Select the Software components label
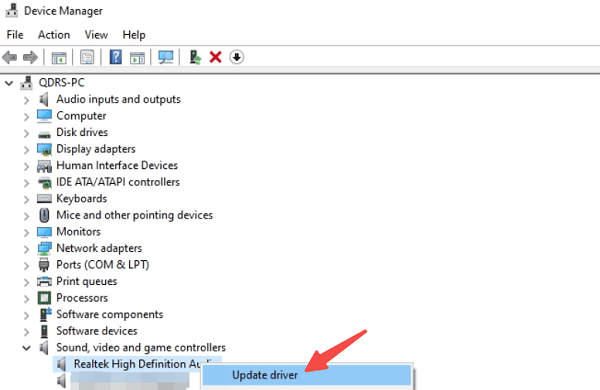The image size is (600, 390). (x=109, y=314)
